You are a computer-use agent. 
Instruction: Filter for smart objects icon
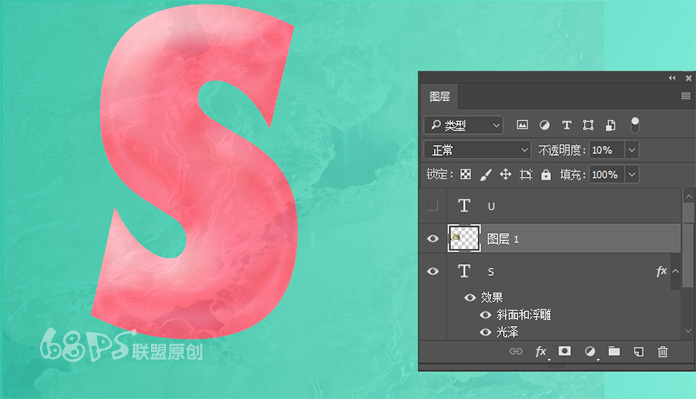click(611, 125)
